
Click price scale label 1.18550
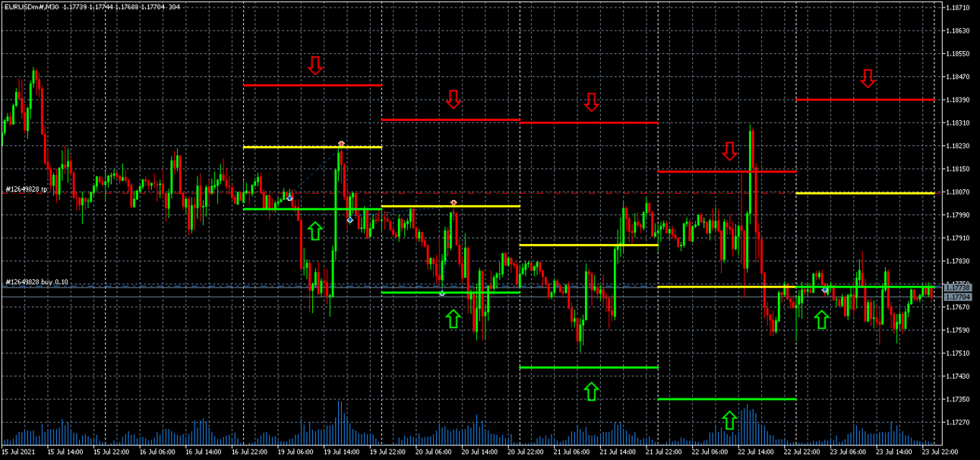coord(958,54)
